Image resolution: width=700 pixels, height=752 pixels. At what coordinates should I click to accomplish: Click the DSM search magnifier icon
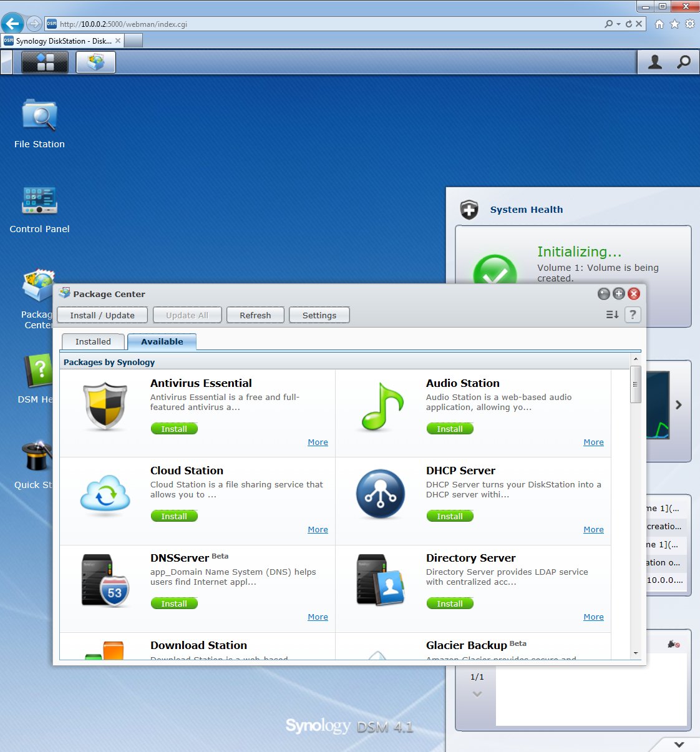684,62
